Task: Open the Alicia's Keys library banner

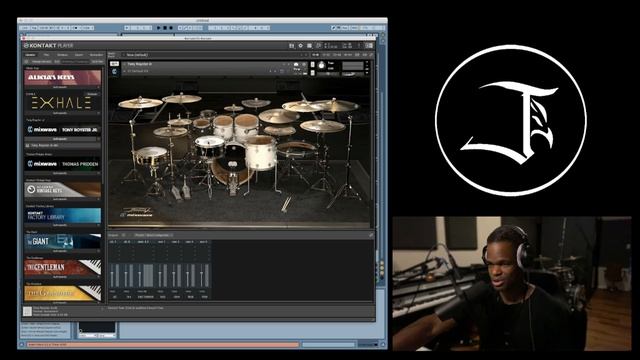Action: [x=62, y=77]
